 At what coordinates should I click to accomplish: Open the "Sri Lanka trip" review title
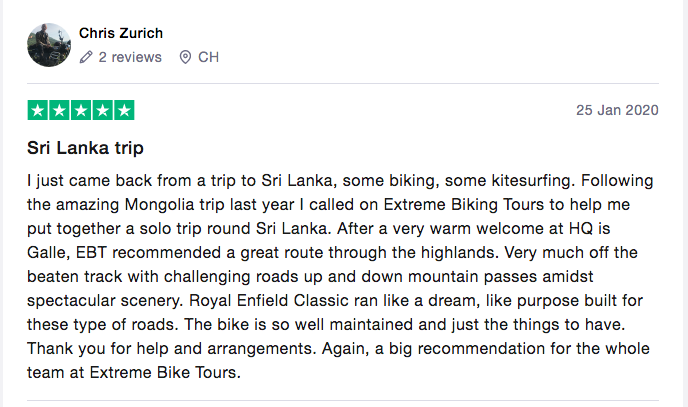[86, 148]
